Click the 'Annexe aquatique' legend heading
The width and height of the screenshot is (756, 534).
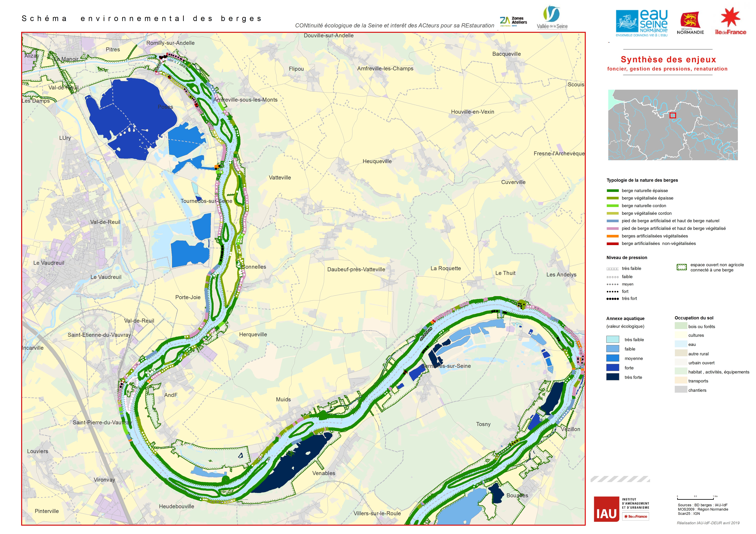point(625,318)
